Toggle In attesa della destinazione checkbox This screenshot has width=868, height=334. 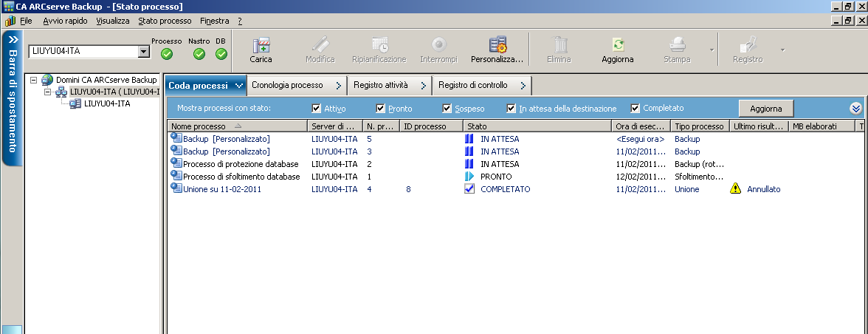[512, 108]
